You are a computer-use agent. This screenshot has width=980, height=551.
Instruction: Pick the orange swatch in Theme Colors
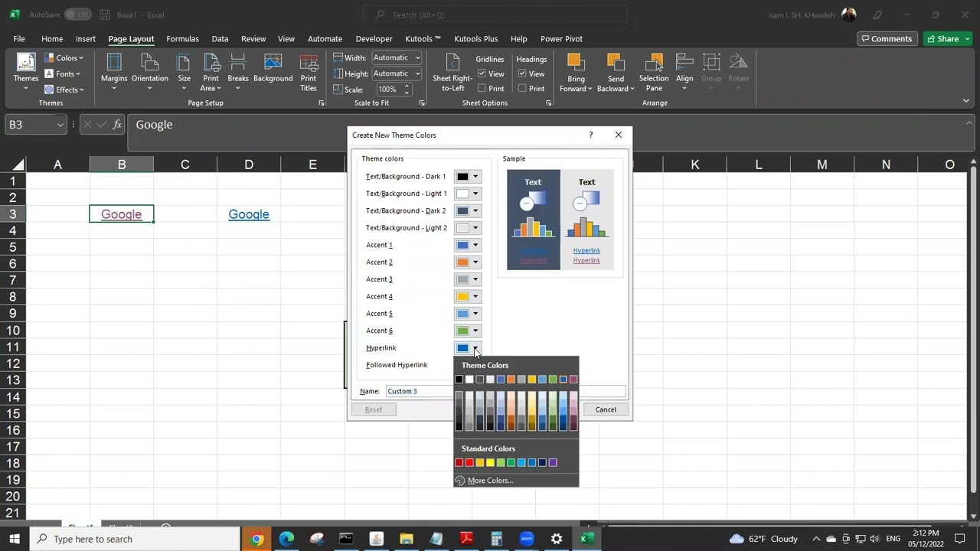click(511, 380)
